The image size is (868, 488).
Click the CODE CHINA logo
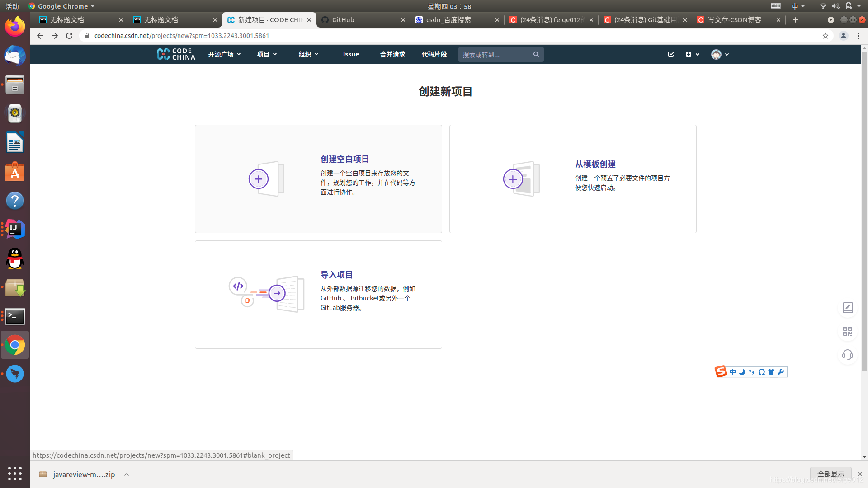click(176, 54)
